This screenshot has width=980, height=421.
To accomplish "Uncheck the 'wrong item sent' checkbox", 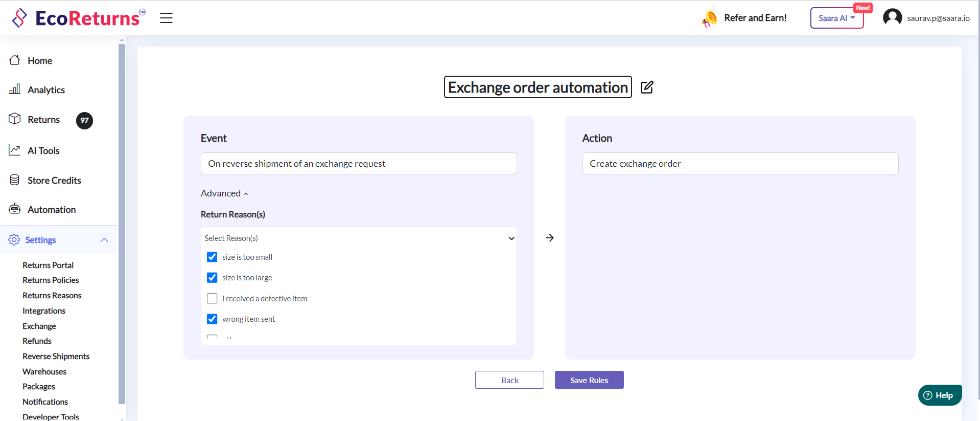I will 212,319.
